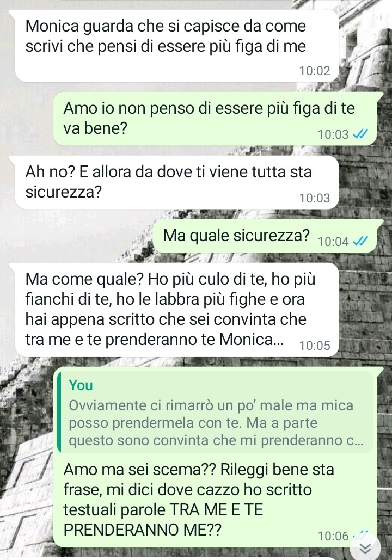Screen dimensions: 392x560
Task: Tap blue read receipt ticks at 10:03
Action: click(x=360, y=134)
